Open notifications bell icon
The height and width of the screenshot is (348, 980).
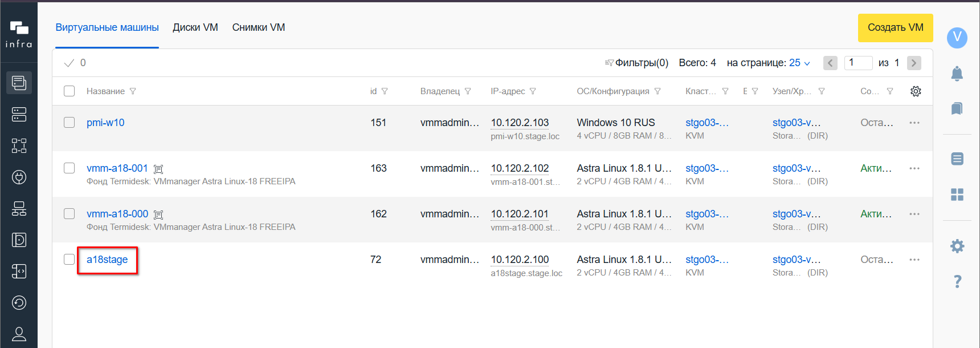point(957,74)
